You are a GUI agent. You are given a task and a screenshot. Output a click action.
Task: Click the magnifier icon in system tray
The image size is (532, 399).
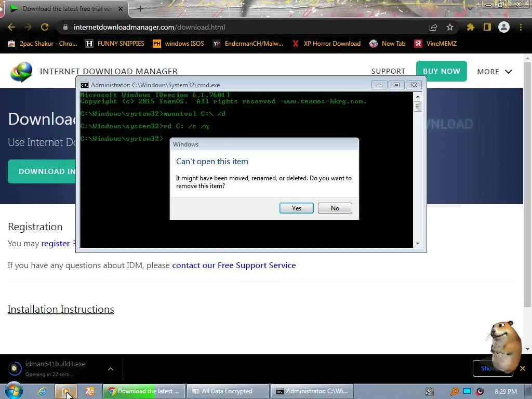[x=454, y=392]
